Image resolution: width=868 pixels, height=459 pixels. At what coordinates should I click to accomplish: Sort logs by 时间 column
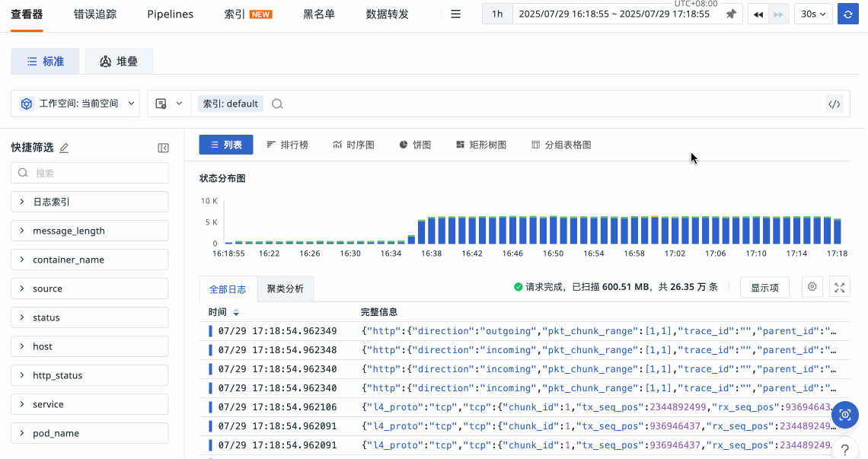[236, 312]
